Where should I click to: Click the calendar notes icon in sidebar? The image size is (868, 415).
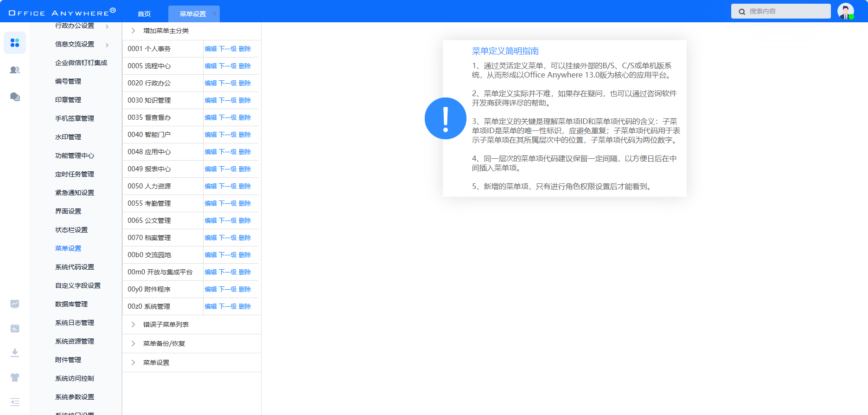[x=15, y=328]
